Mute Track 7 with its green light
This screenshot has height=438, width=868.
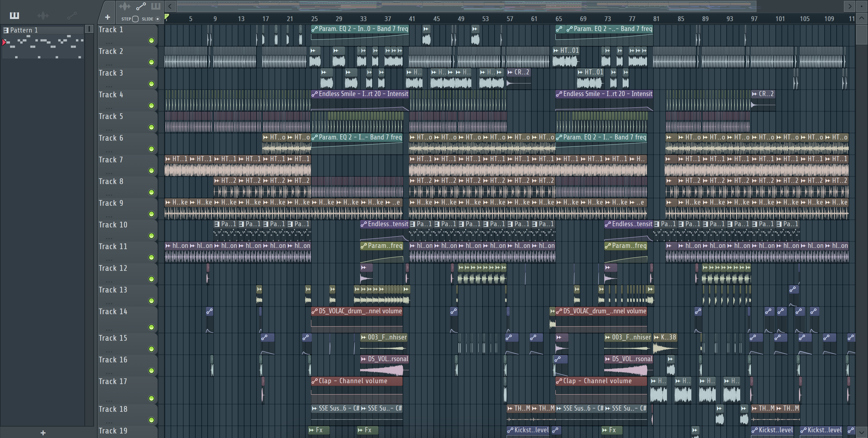[152, 171]
